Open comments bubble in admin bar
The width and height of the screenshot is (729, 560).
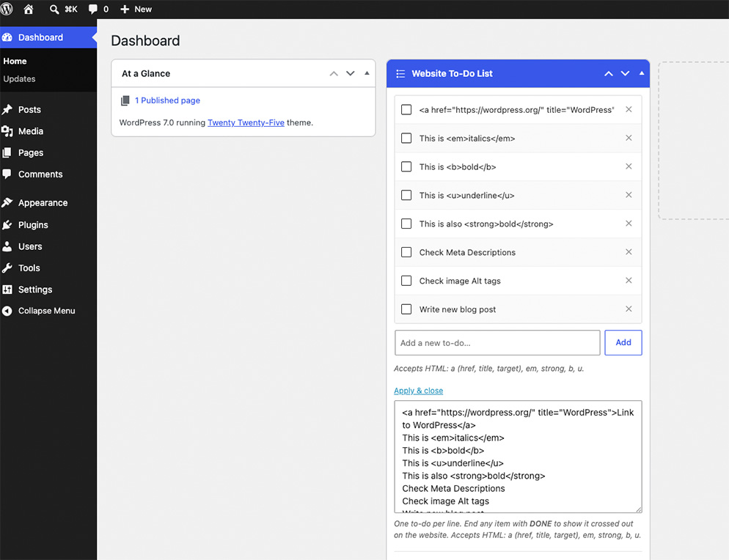[x=93, y=10]
